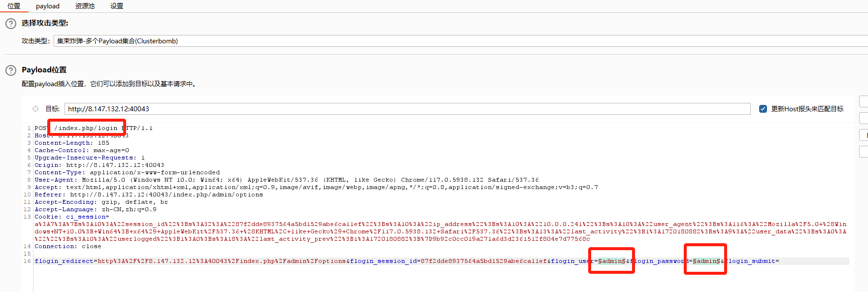Click the flogin_redirect parameter in the request body
This screenshot has width=868, height=292.
[63, 261]
